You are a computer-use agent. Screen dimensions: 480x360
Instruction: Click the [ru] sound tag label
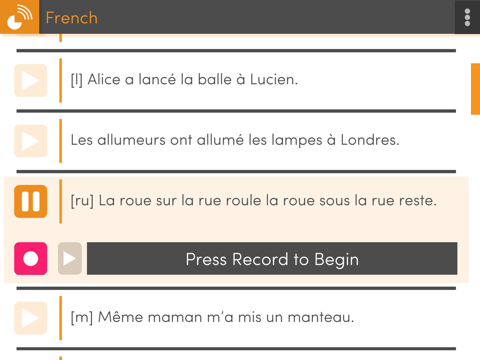pyautogui.click(x=82, y=201)
